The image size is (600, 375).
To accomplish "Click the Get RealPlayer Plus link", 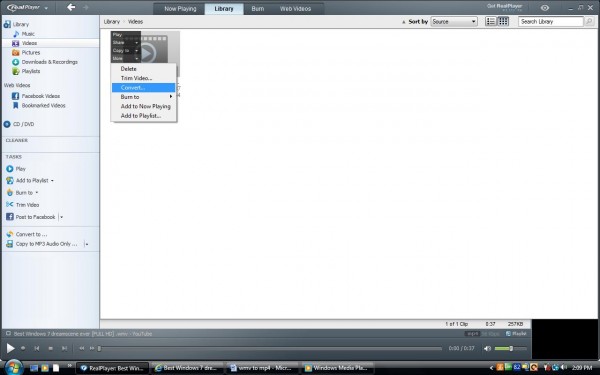I will coord(504,7).
